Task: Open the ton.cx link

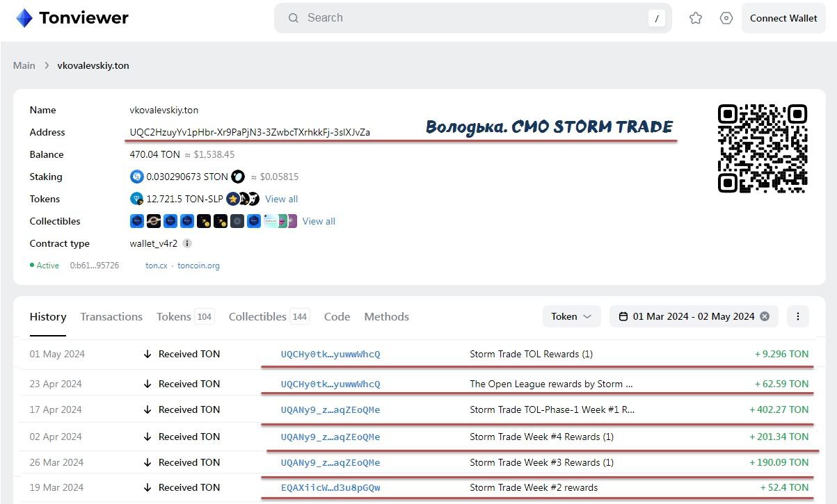Action: 156,266
